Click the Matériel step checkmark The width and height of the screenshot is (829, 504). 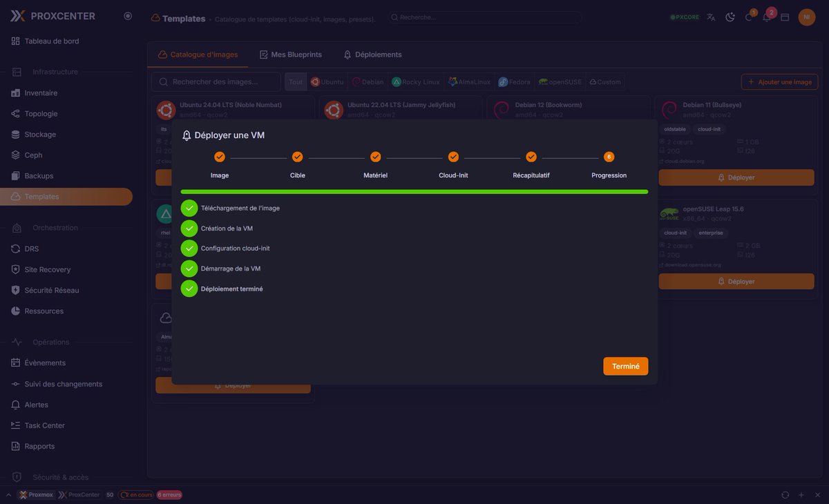tap(376, 157)
